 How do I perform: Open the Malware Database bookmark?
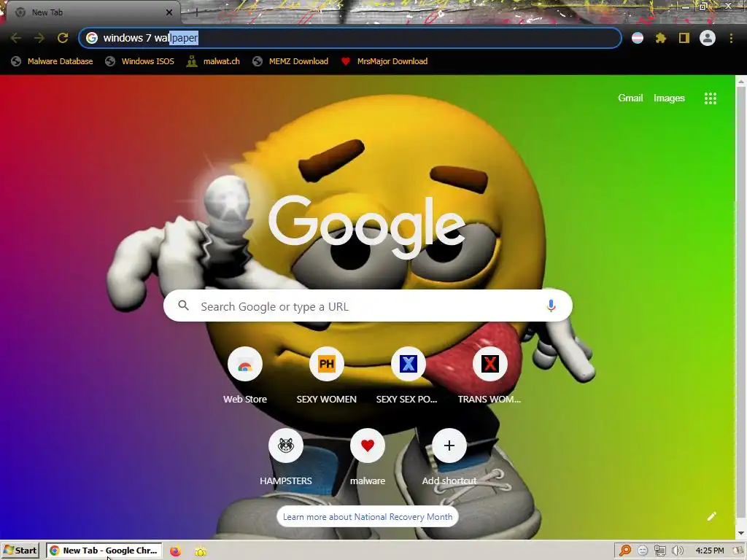(52, 61)
